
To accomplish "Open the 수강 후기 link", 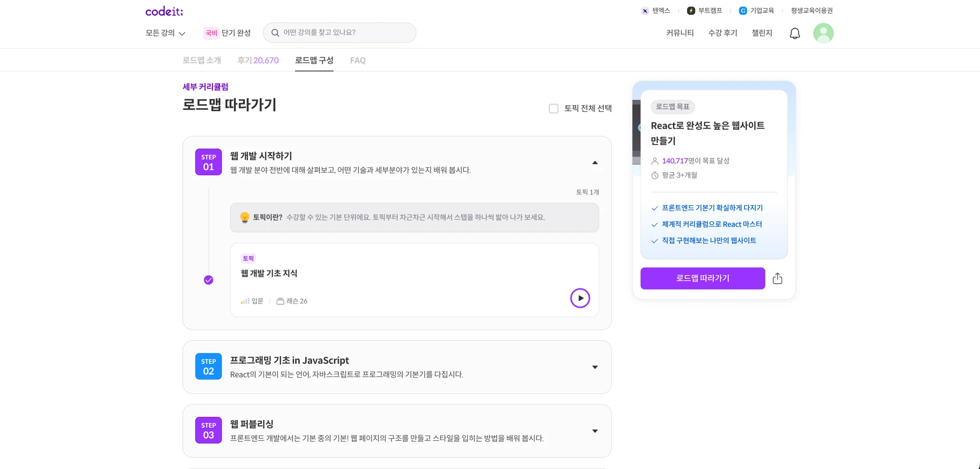I will pyautogui.click(x=723, y=33).
